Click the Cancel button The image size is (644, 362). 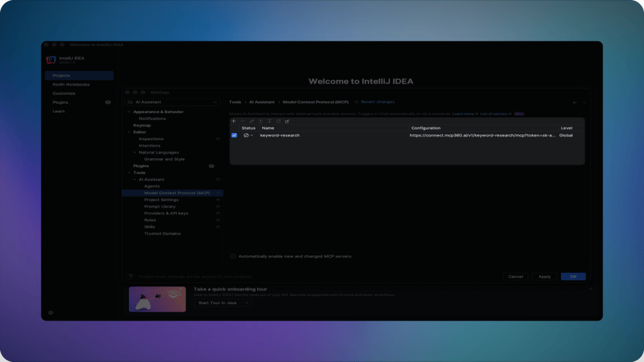[516, 277]
